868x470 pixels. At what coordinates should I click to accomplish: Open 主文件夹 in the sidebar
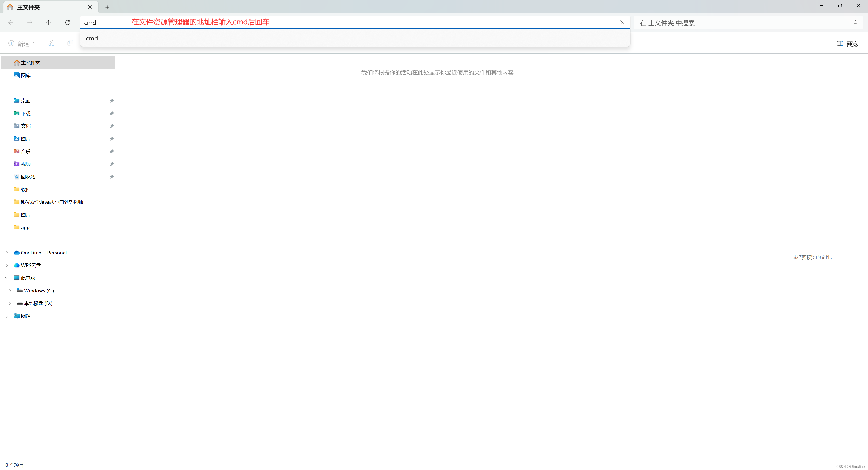click(x=58, y=63)
